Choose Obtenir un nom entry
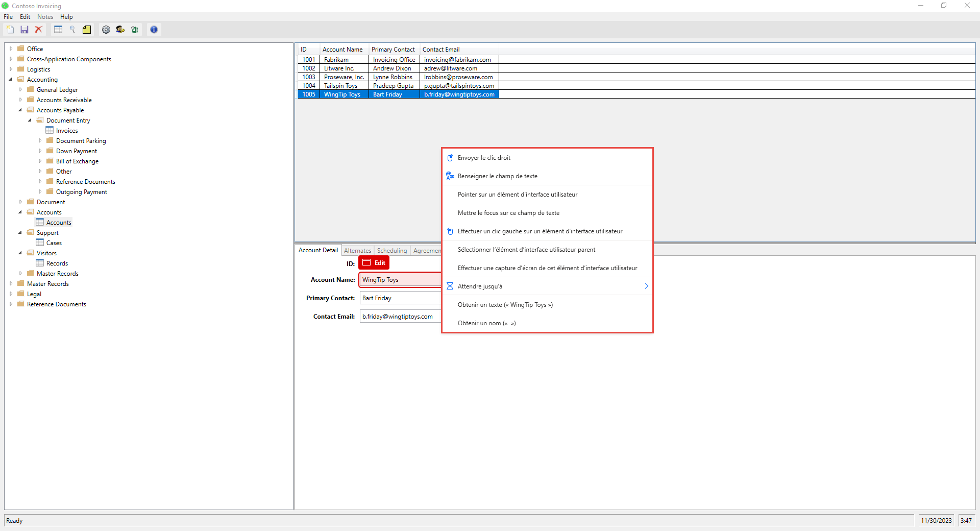Image resolution: width=980 pixels, height=531 pixels. 547,323
